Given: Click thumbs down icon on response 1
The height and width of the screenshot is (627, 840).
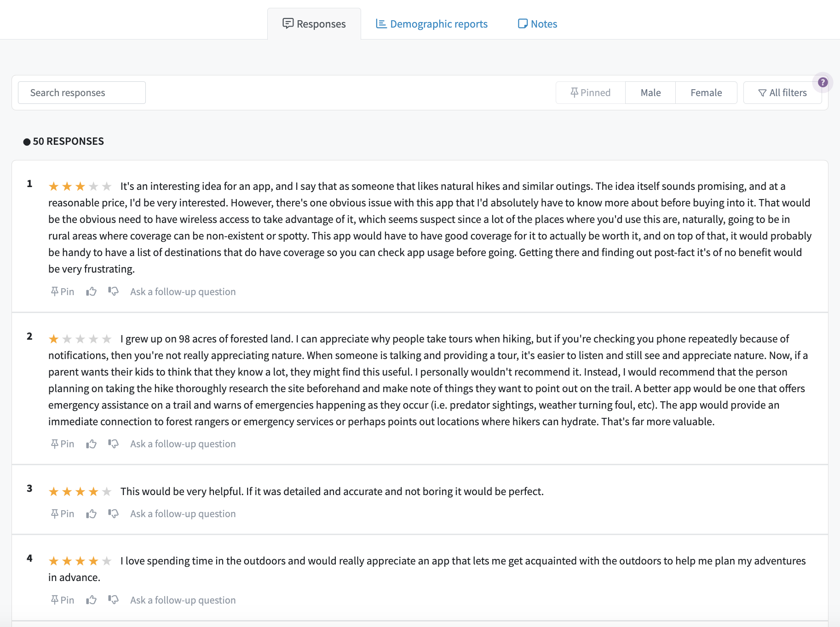Looking at the screenshot, I should click(x=113, y=291).
